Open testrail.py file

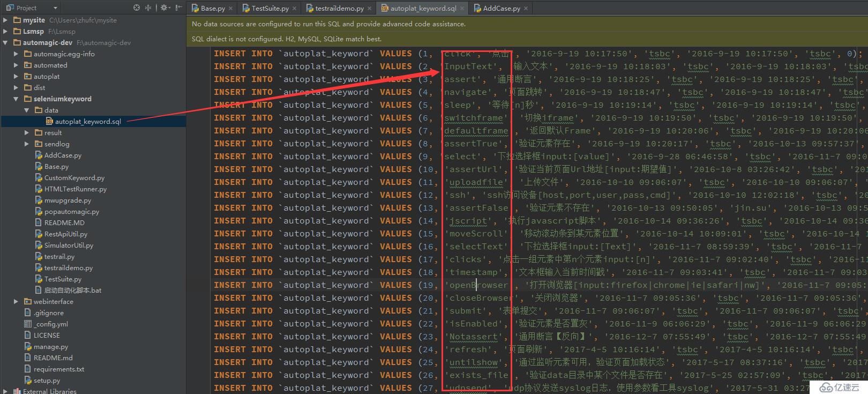pos(59,256)
